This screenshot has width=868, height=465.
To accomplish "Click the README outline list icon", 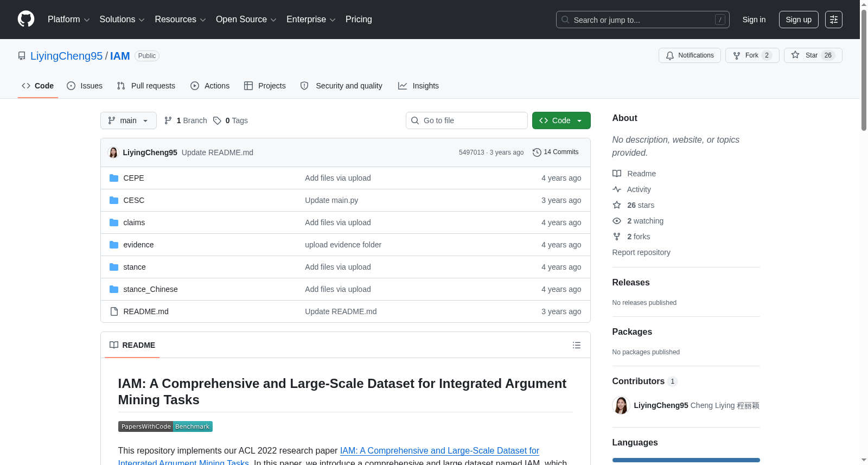I will 577,345.
